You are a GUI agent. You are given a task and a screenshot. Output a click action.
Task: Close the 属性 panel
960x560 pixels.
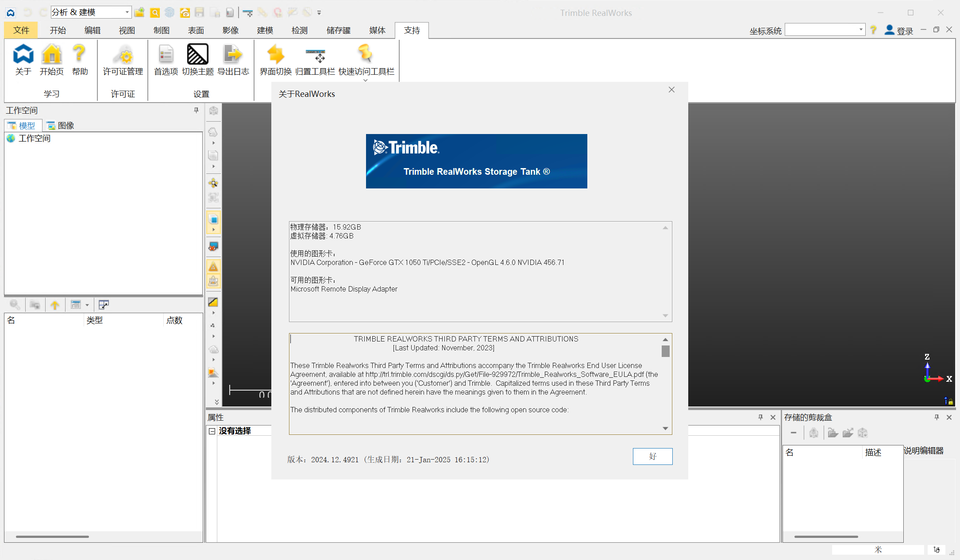(x=773, y=417)
